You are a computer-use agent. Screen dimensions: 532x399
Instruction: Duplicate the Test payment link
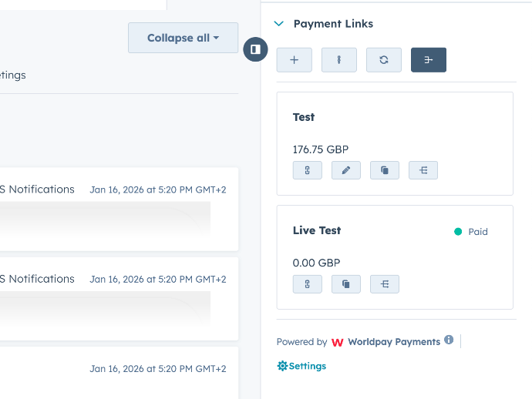[x=385, y=170]
